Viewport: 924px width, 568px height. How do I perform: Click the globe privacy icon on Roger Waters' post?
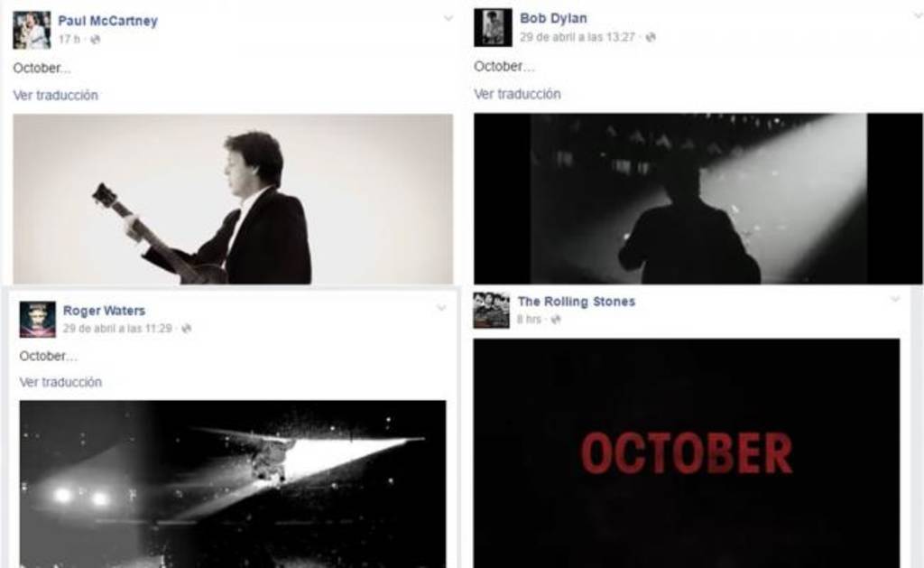pos(186,329)
